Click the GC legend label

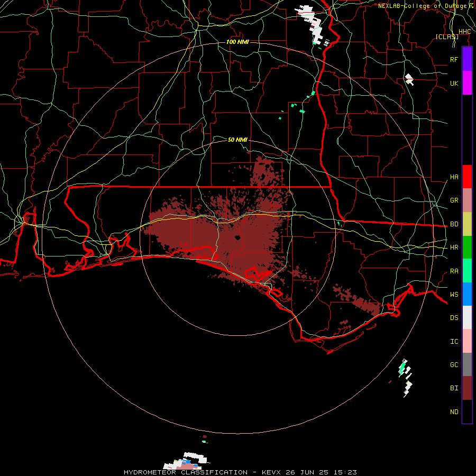(x=454, y=364)
